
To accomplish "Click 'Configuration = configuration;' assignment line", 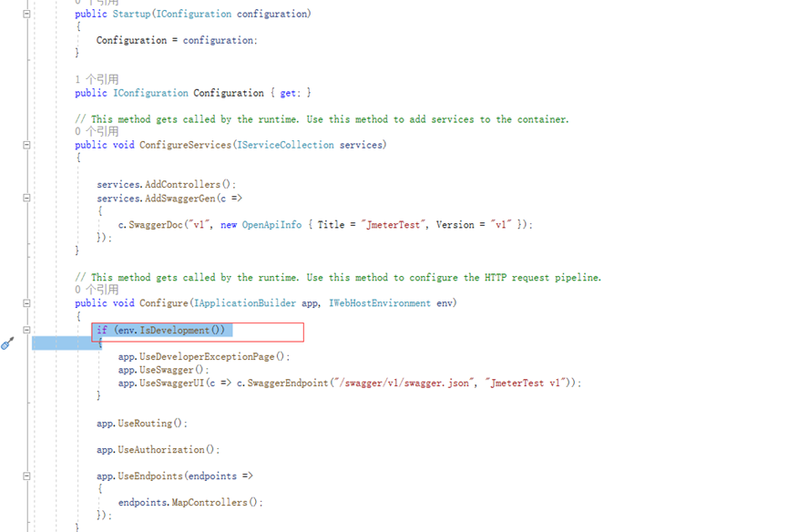I will (x=177, y=40).
